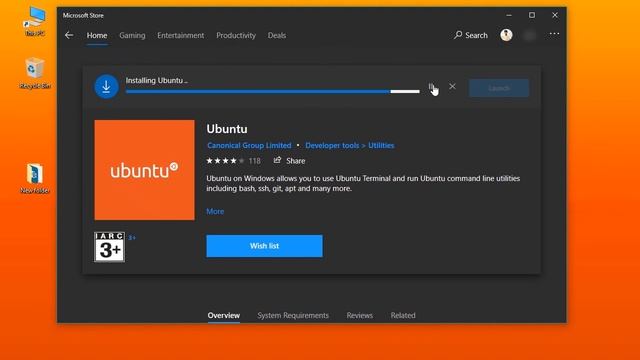Screen dimensions: 640x360
Task: Switch to the Gaming tab
Action: point(132,36)
